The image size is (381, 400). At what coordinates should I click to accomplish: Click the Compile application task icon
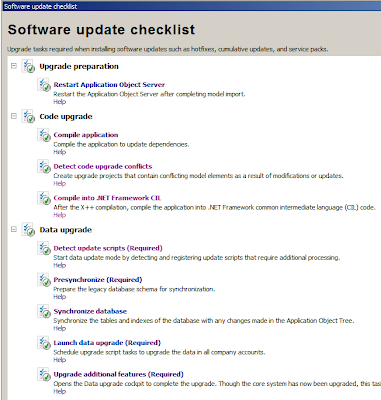click(44, 135)
